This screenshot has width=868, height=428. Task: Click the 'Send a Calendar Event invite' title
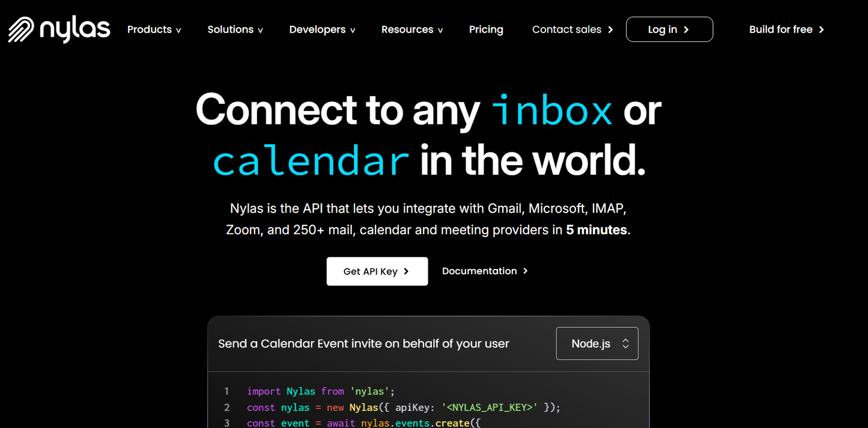(363, 343)
